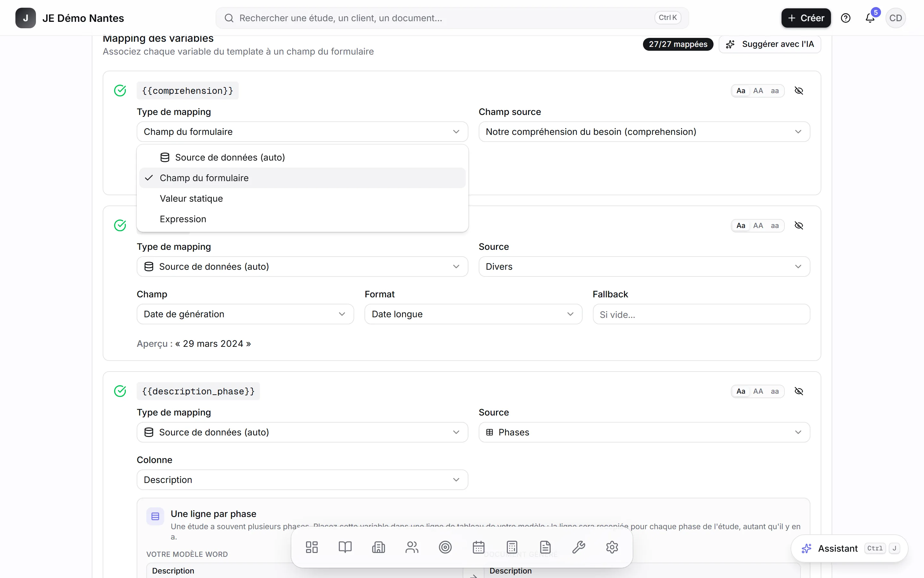Open the Colonne dropdown showing Description
Image resolution: width=924 pixels, height=578 pixels.
[x=303, y=480]
